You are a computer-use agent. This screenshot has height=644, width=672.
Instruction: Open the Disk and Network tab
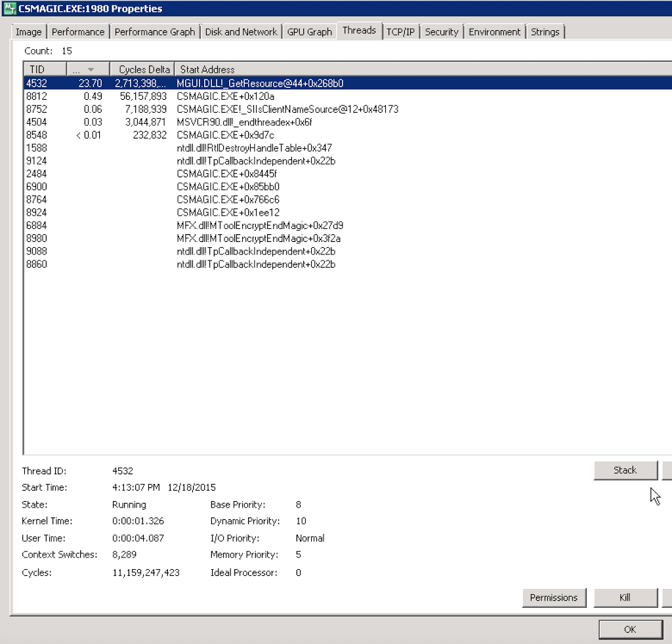pyautogui.click(x=241, y=32)
